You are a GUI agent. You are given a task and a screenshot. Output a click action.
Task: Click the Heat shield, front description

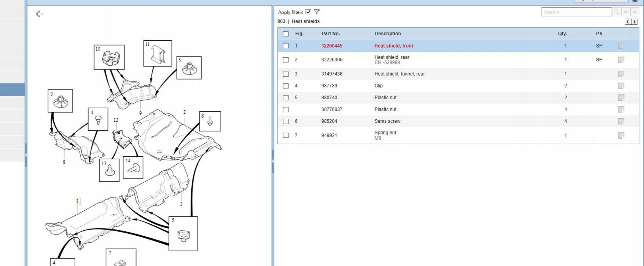(394, 46)
